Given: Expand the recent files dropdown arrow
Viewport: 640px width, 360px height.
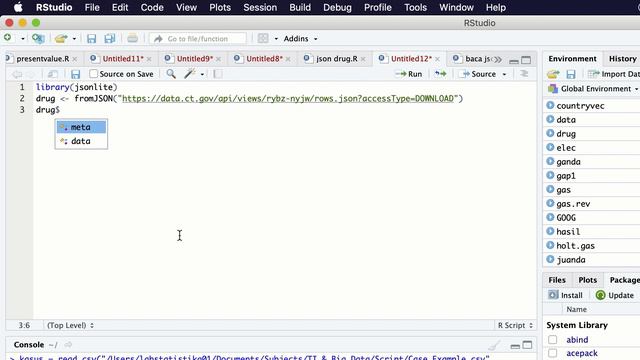Looking at the screenshot, I should [74, 39].
